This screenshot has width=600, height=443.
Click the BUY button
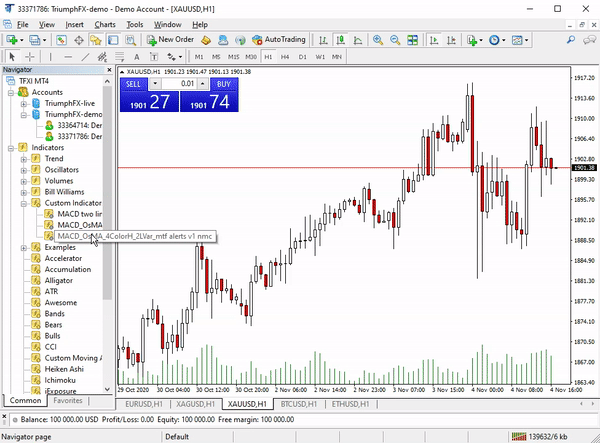click(223, 84)
